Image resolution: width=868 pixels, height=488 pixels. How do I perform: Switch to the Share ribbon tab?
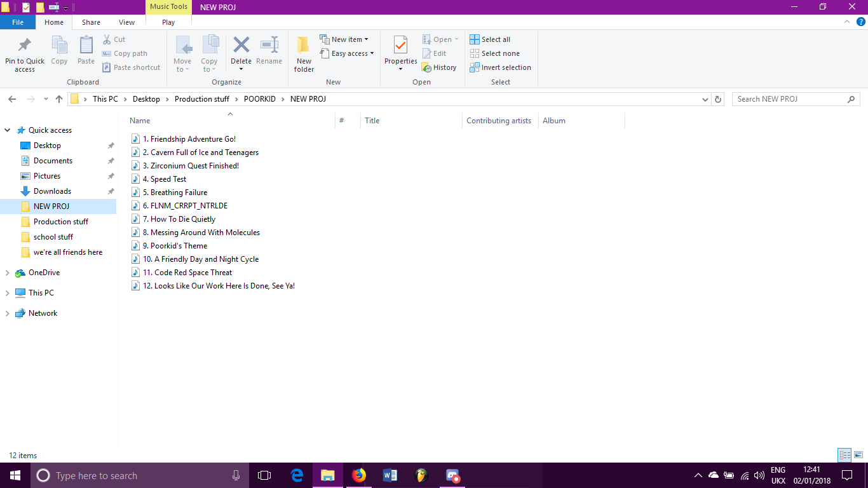click(91, 22)
